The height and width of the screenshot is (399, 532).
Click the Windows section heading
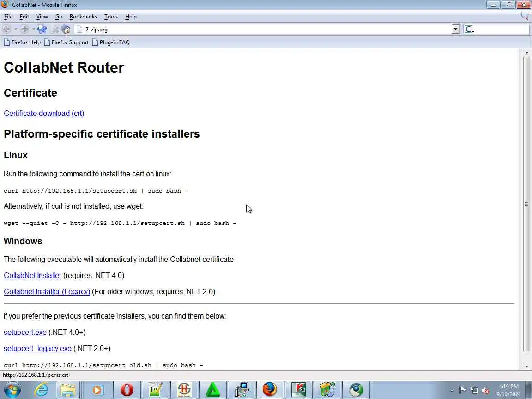(x=23, y=241)
